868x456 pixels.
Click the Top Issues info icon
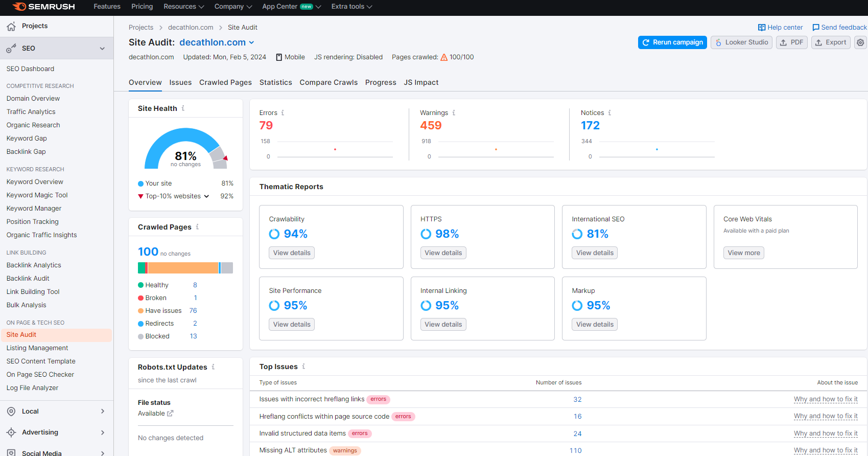click(303, 367)
